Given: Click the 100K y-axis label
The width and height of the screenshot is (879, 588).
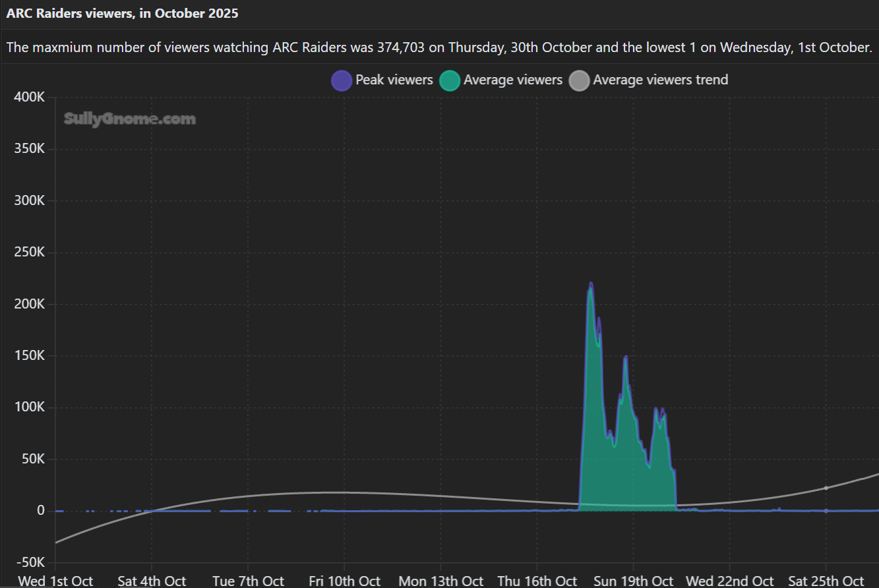Looking at the screenshot, I should (29, 407).
